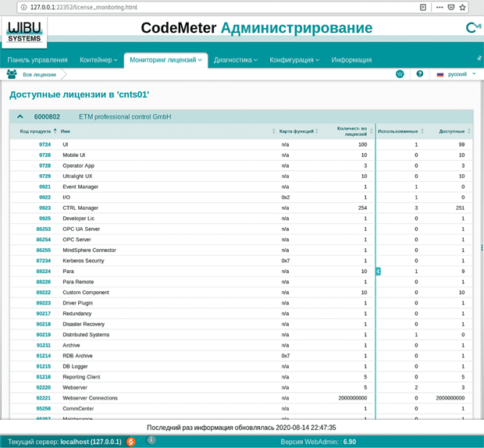Click the site info icon in address bar
Screen dimensions: 484x448
23,7
